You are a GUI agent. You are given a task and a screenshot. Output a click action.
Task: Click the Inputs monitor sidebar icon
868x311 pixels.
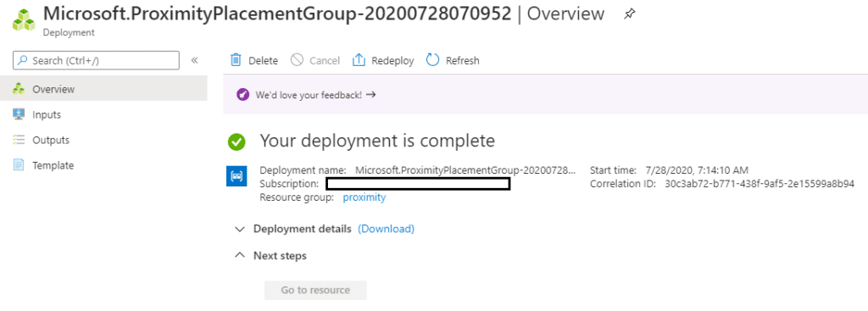19,114
